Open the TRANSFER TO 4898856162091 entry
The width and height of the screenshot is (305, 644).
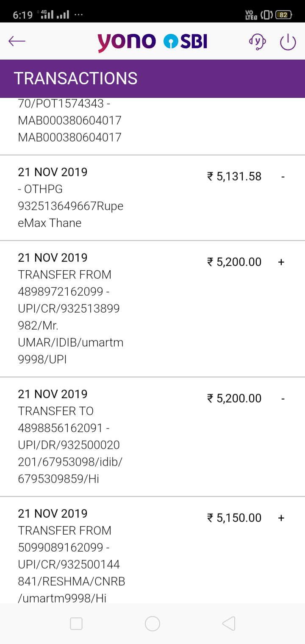152,437
